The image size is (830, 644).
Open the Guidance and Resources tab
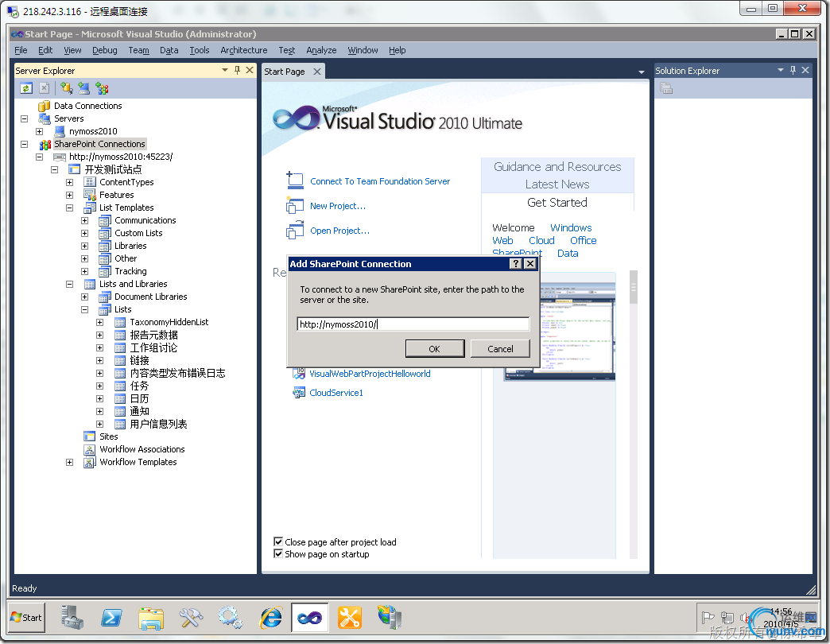[x=557, y=167]
